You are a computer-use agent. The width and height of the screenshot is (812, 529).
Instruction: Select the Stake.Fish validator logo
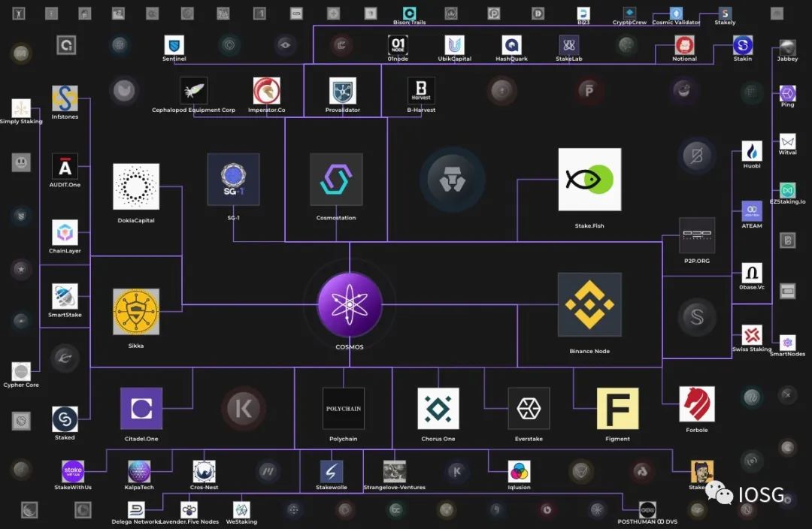[x=589, y=179]
